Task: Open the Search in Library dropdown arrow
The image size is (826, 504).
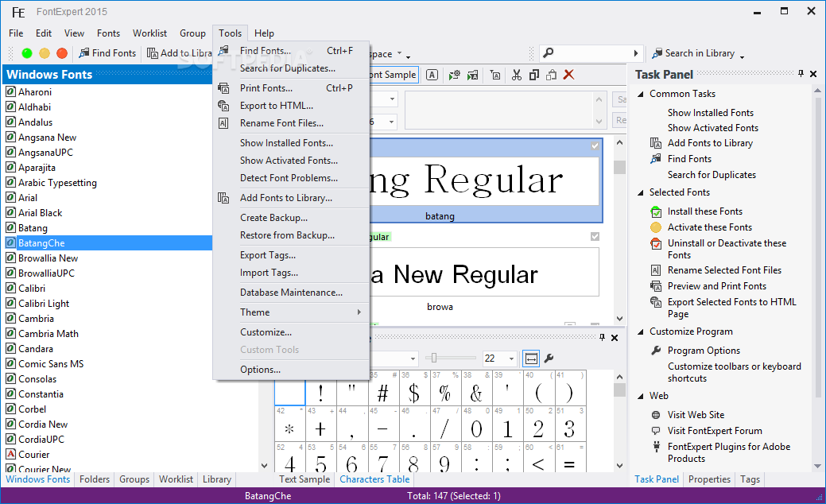Action: [743, 56]
